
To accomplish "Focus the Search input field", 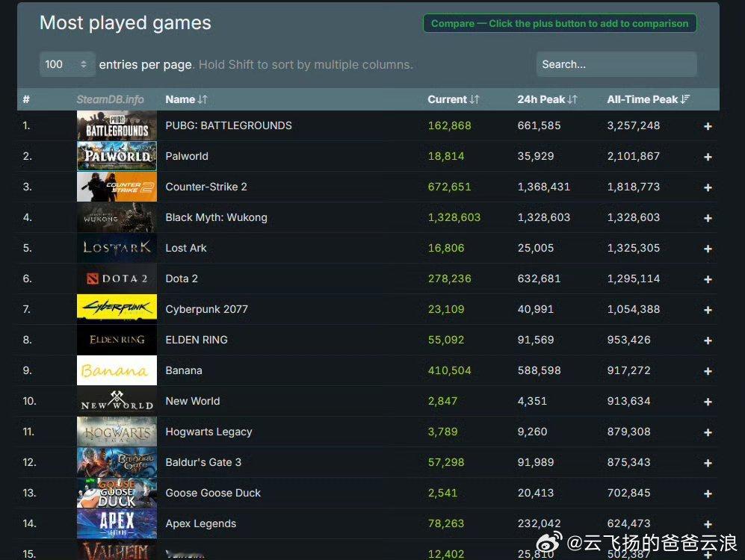I will click(x=616, y=64).
